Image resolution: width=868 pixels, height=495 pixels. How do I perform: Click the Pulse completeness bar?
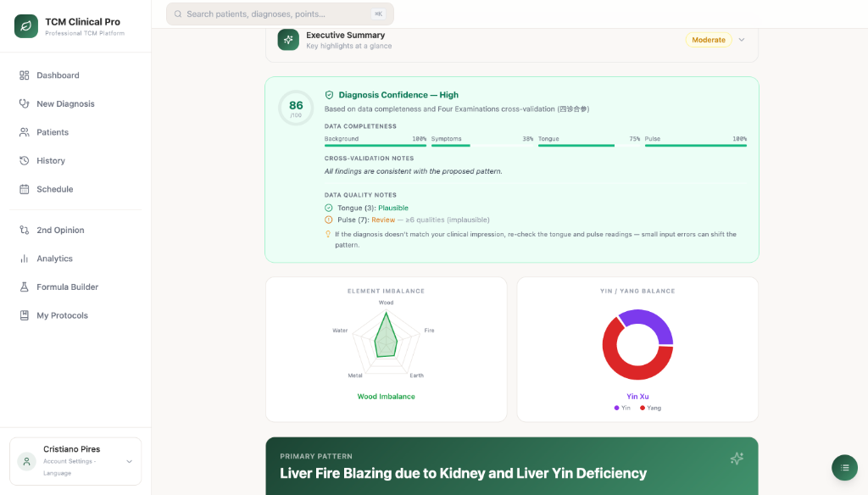696,146
